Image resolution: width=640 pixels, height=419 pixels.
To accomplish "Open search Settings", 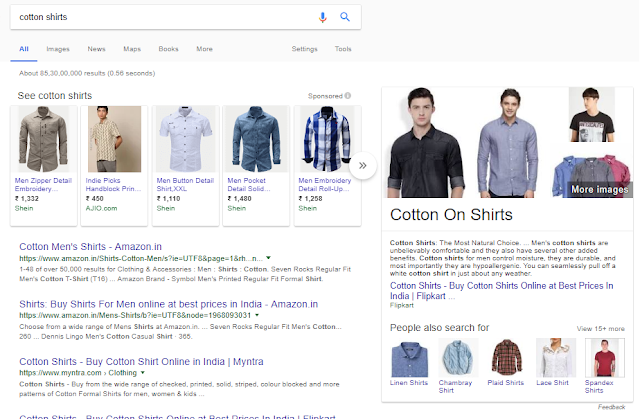I will (304, 49).
